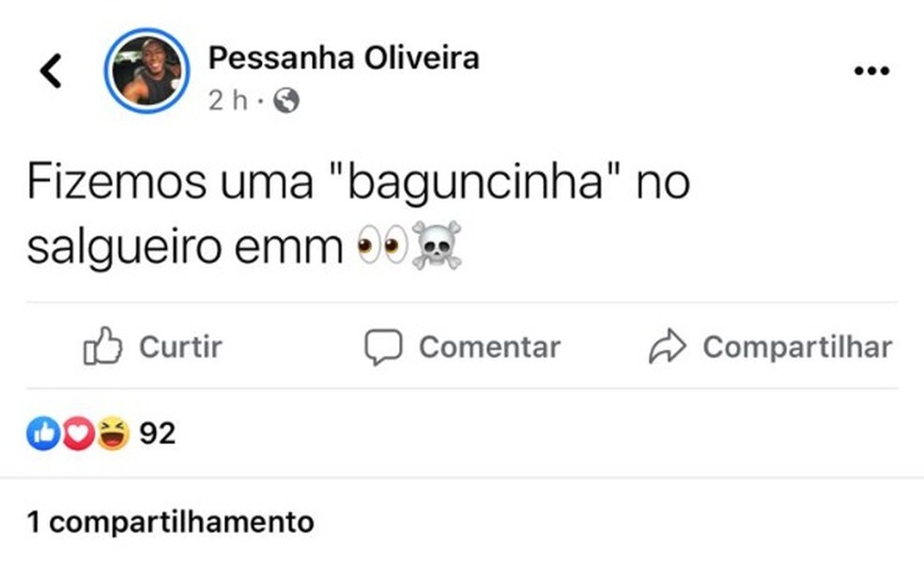924x578 pixels.
Task: Click the share arrow icon
Action: pyautogui.click(x=668, y=348)
